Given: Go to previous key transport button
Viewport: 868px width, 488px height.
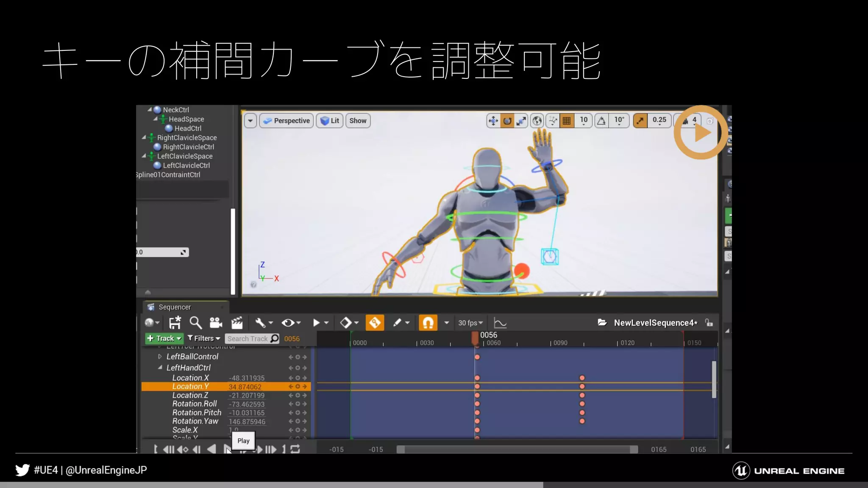Looking at the screenshot, I should click(x=183, y=449).
